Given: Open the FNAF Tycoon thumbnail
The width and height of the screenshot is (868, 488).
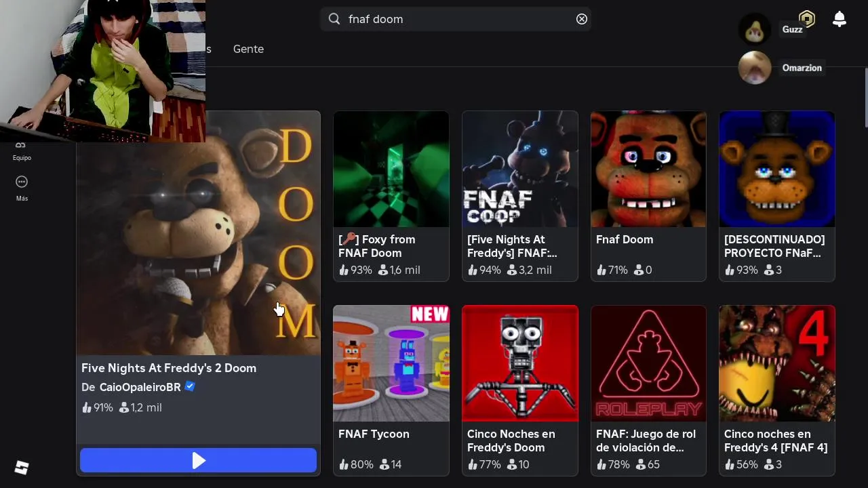Looking at the screenshot, I should (391, 363).
